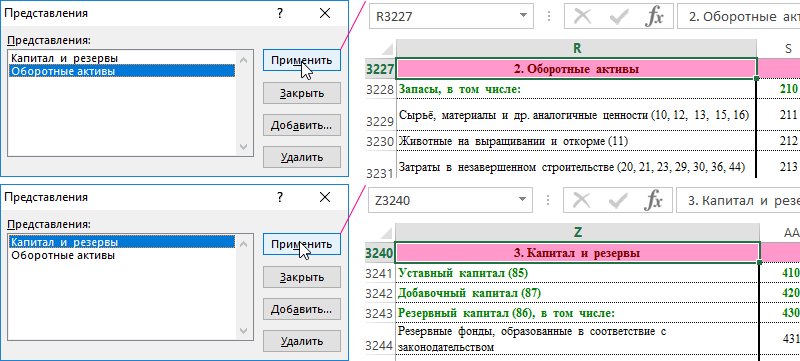Click the fx Insert Function icon beside R3227 box
This screenshot has height=361, width=800.
tap(654, 17)
